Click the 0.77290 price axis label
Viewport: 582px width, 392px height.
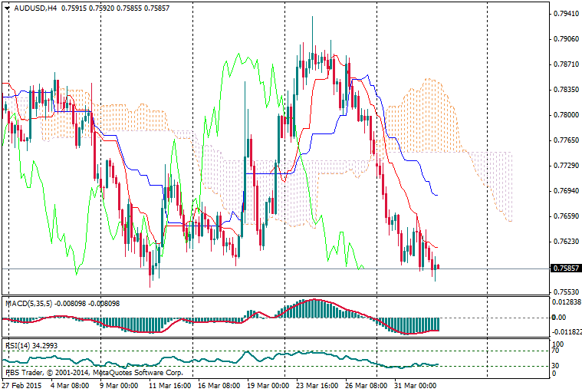(x=566, y=166)
